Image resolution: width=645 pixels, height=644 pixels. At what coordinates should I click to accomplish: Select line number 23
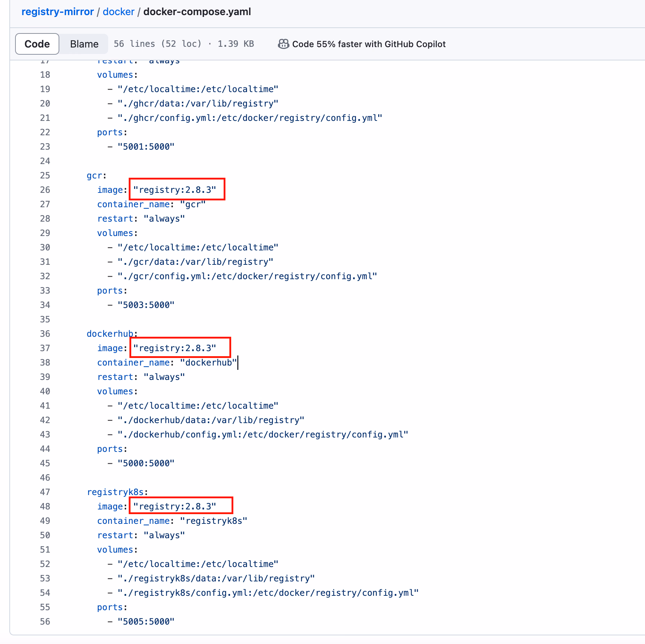tap(45, 147)
